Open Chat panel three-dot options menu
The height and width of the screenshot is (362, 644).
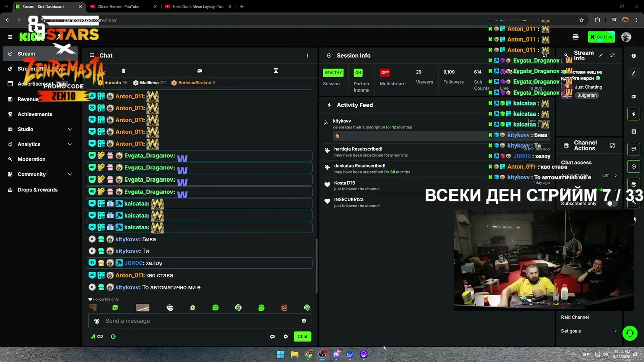pos(307,56)
